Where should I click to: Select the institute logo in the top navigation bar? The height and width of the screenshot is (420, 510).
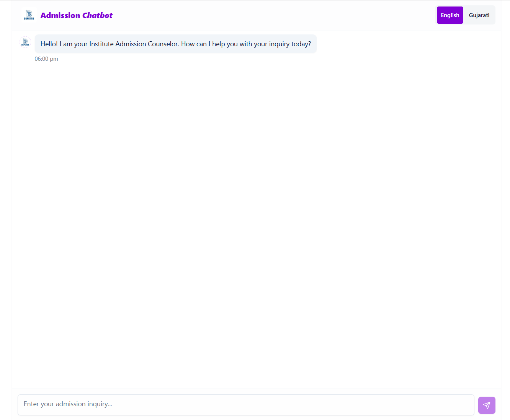29,15
